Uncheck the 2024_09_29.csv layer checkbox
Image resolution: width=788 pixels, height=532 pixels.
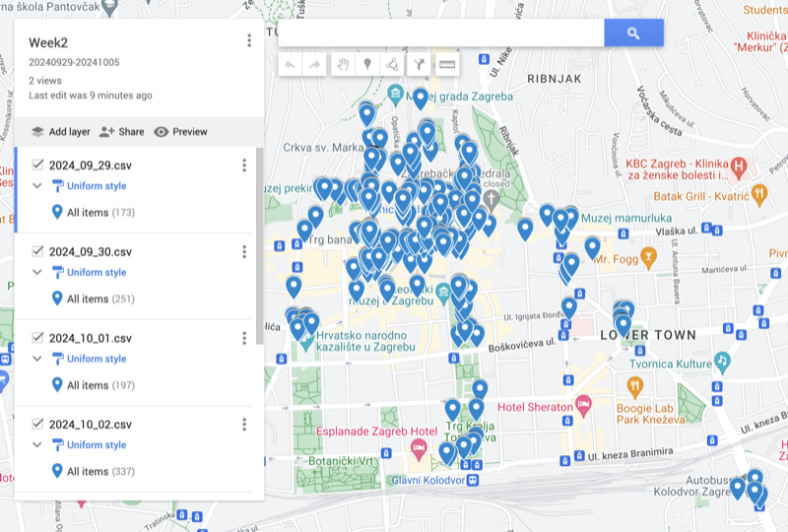(x=37, y=165)
